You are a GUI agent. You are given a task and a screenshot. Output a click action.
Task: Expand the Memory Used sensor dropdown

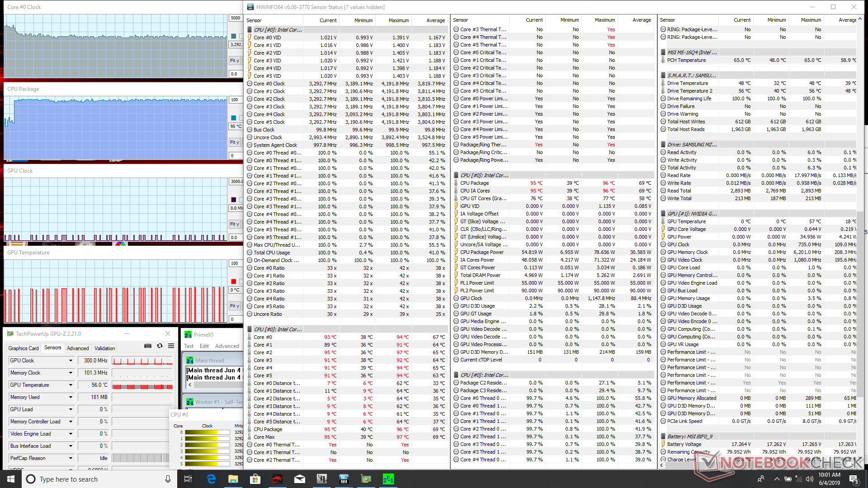[x=71, y=397]
